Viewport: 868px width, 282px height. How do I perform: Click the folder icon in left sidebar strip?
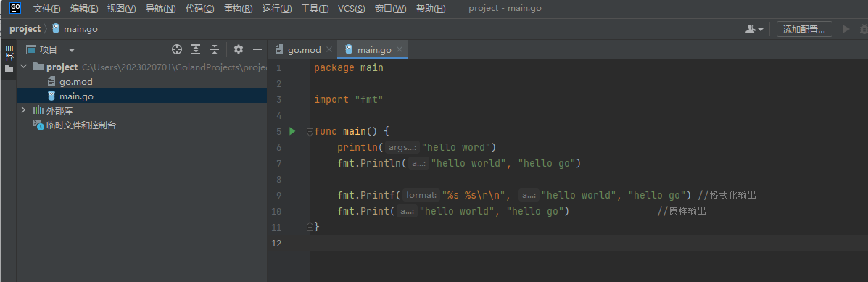pyautogui.click(x=9, y=69)
